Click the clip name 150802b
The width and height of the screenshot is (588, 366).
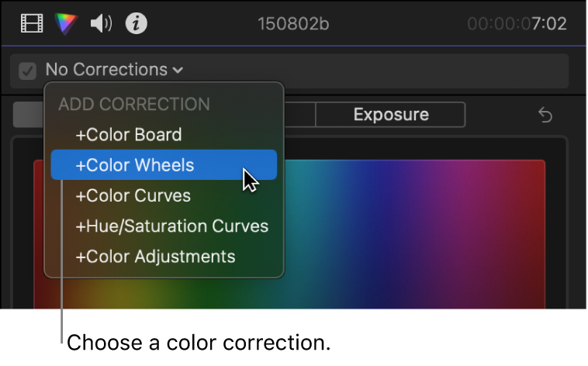tap(293, 24)
